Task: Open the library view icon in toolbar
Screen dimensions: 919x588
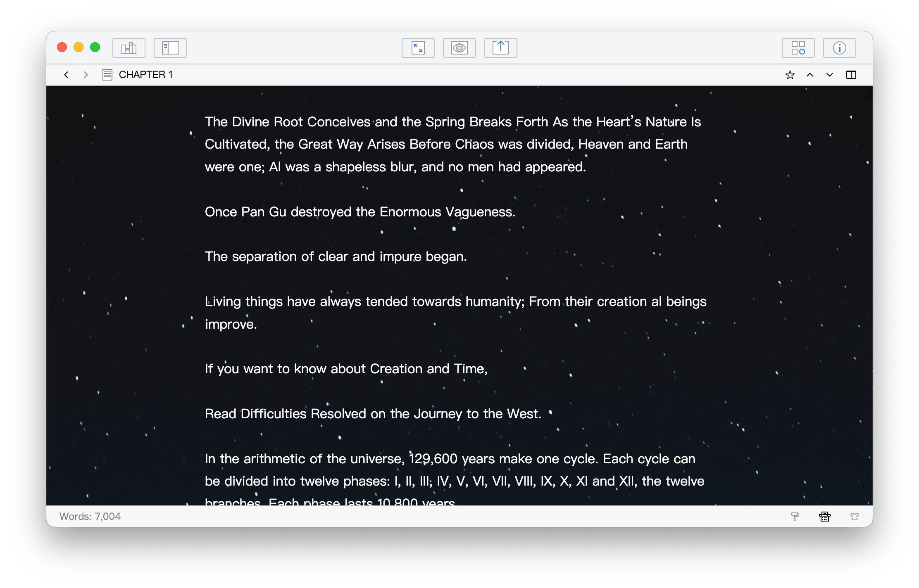Action: (129, 48)
